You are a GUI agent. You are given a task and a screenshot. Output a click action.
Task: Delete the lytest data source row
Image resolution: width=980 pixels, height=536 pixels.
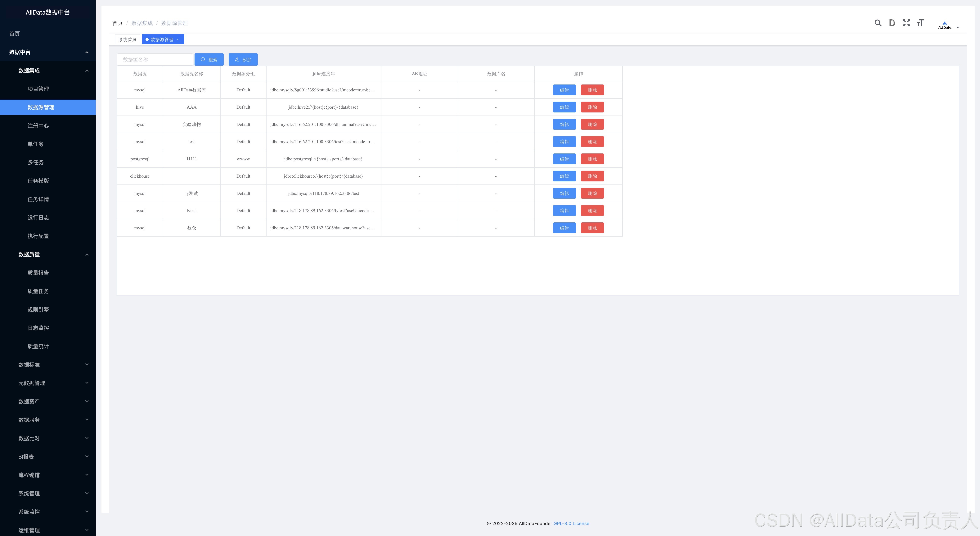[x=592, y=211]
